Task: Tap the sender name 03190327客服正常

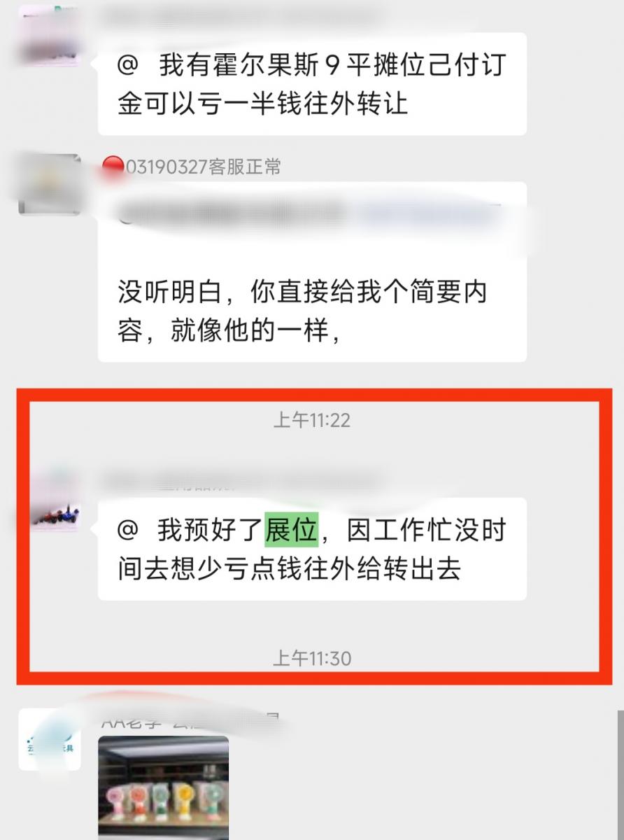Action: (x=202, y=167)
